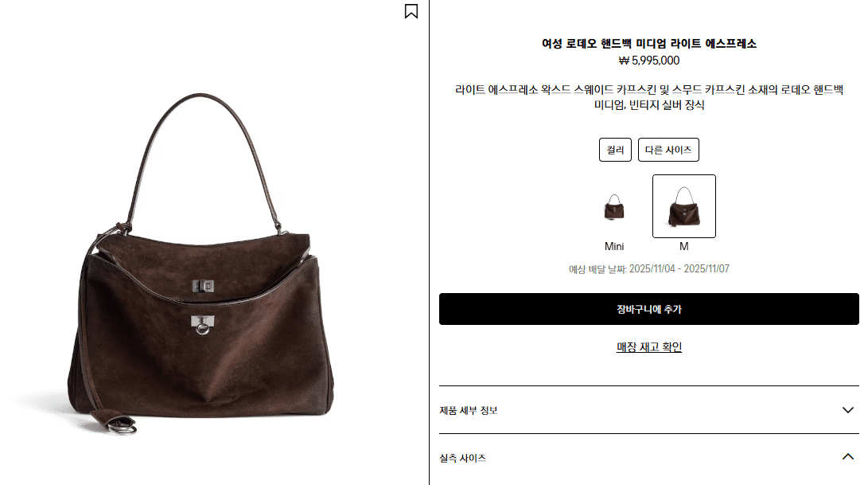Click the 제품 세부 정보 section label
Image resolution: width=868 pixels, height=485 pixels.
(469, 410)
